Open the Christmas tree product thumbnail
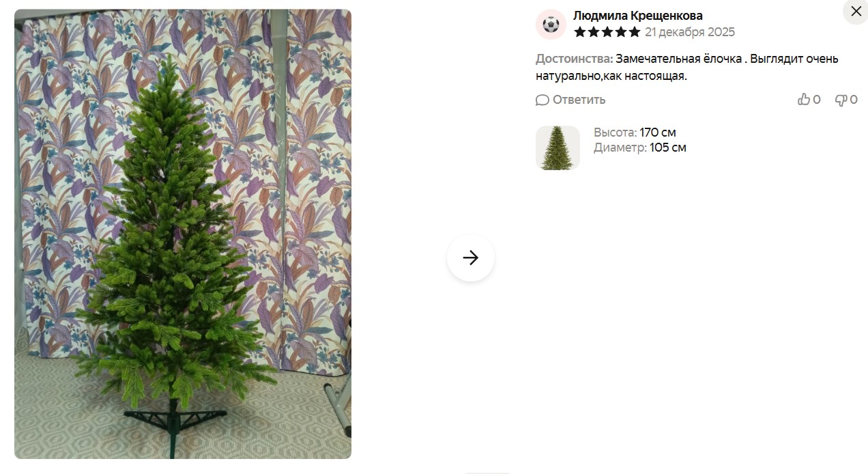This screenshot has height=474, width=868. pos(558,148)
